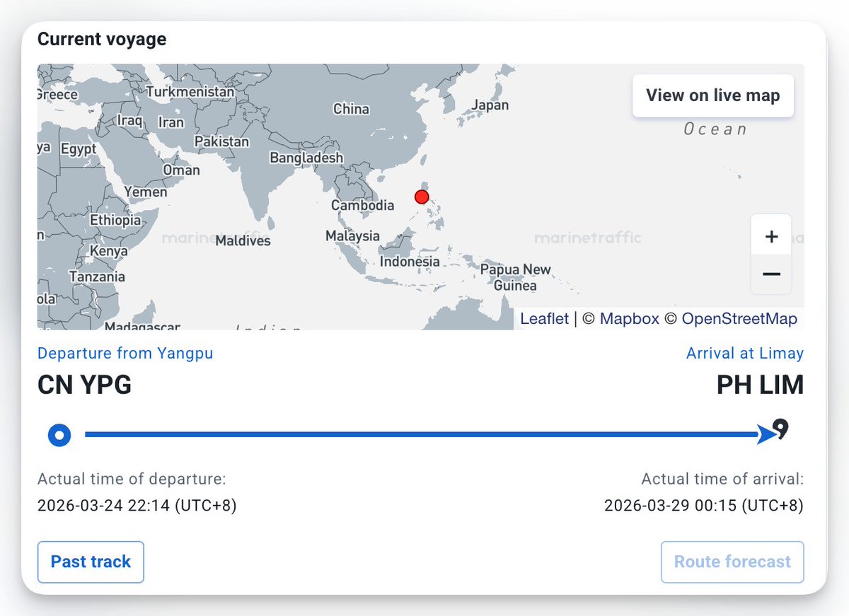Viewport: 849px width, 616px height.
Task: Click the red vessel position marker
Action: click(x=422, y=197)
